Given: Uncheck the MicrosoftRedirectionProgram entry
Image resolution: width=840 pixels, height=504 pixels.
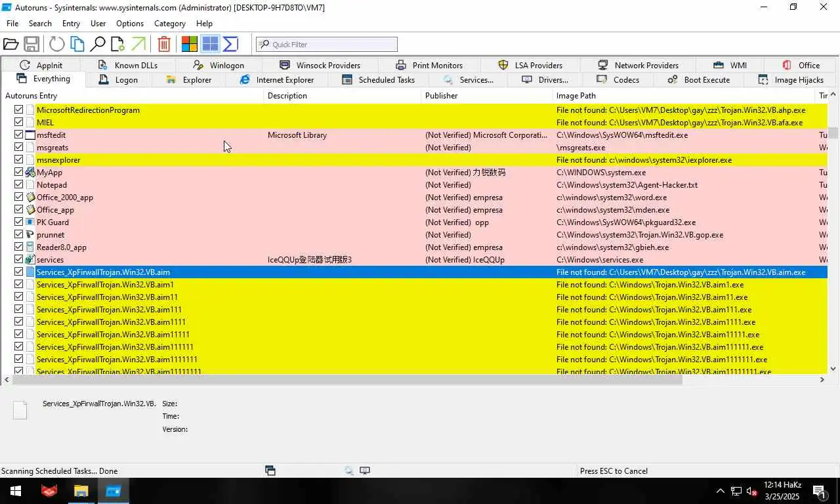Looking at the screenshot, I should click(18, 110).
